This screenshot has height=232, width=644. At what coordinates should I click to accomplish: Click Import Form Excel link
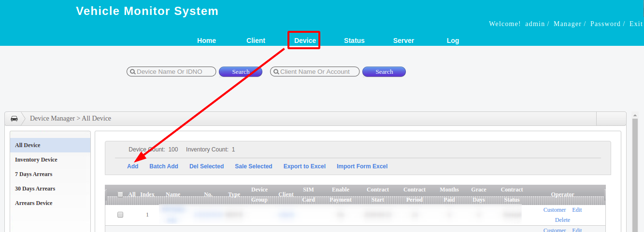[362, 166]
